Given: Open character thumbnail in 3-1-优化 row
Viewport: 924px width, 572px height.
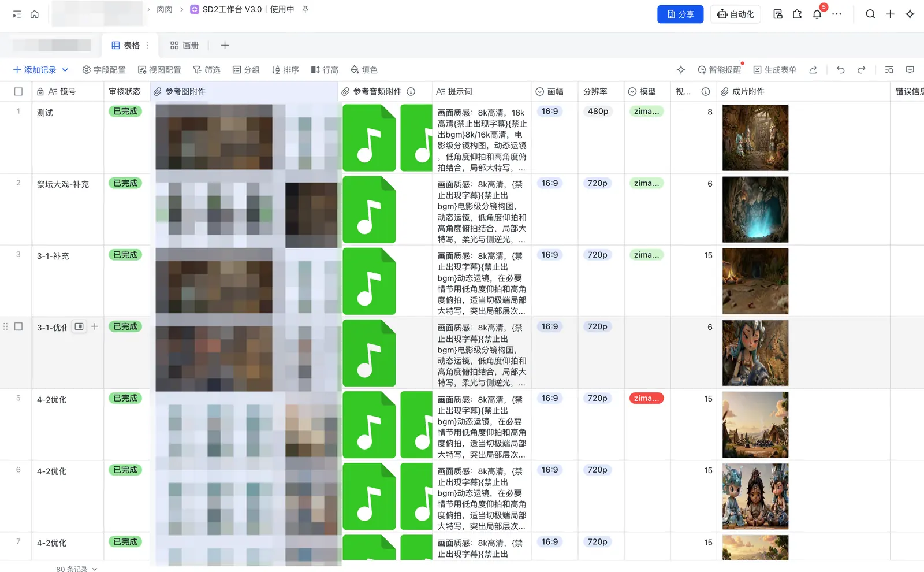Looking at the screenshot, I should tap(755, 353).
